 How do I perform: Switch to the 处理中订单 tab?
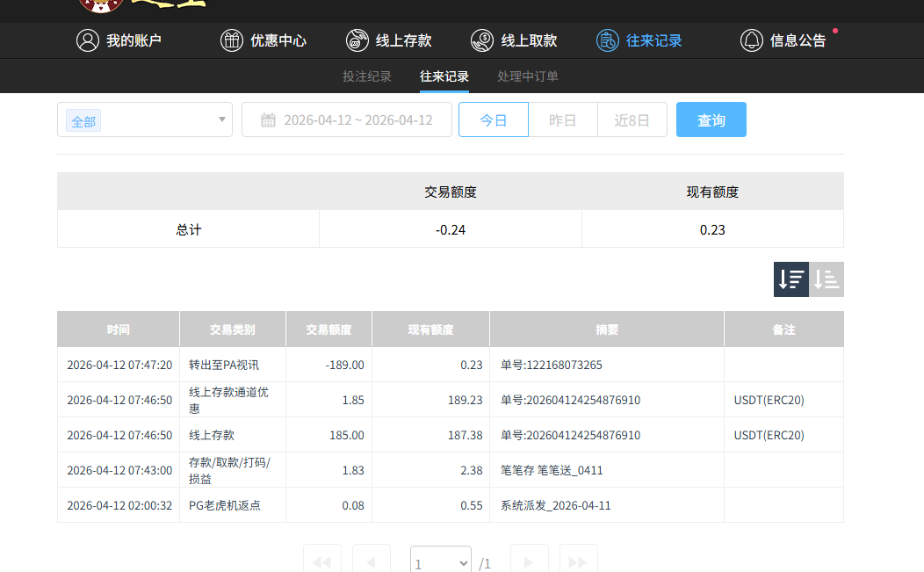(x=528, y=76)
